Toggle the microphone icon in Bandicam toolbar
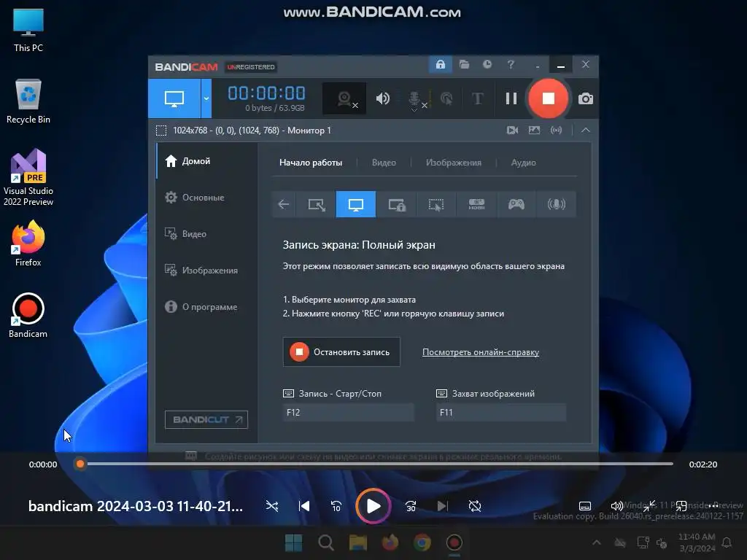 pos(415,99)
